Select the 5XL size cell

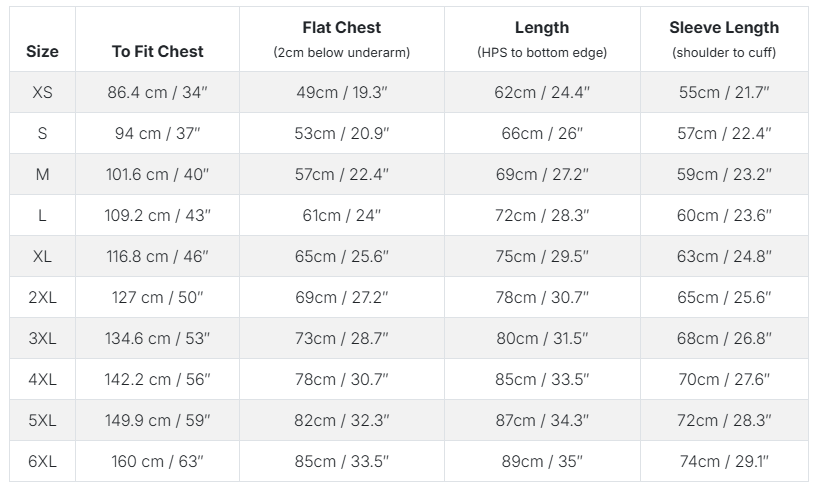42,420
